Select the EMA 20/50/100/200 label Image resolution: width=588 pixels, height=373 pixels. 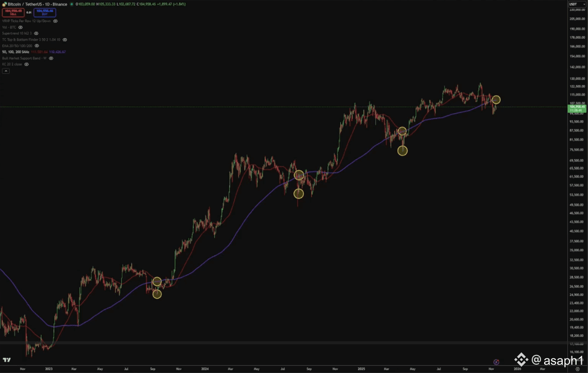(17, 46)
